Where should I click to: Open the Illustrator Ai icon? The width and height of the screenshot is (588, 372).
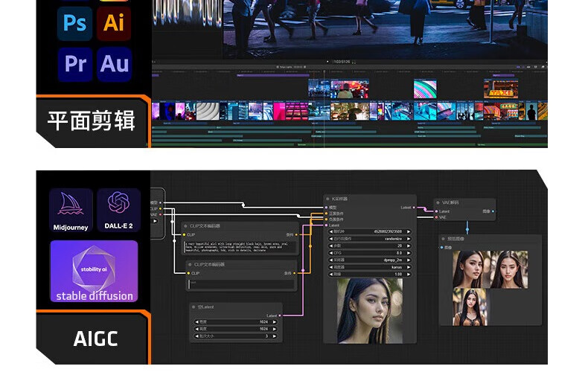(114, 24)
